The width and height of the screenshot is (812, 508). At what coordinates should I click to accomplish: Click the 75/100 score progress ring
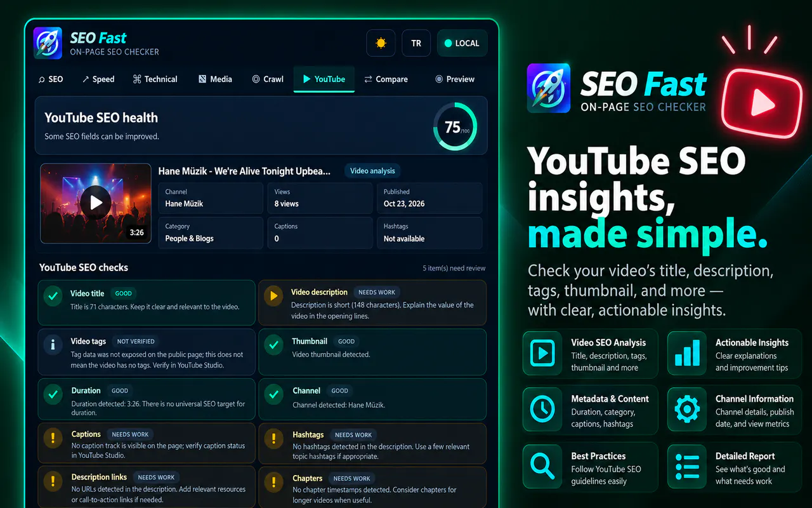pyautogui.click(x=455, y=127)
